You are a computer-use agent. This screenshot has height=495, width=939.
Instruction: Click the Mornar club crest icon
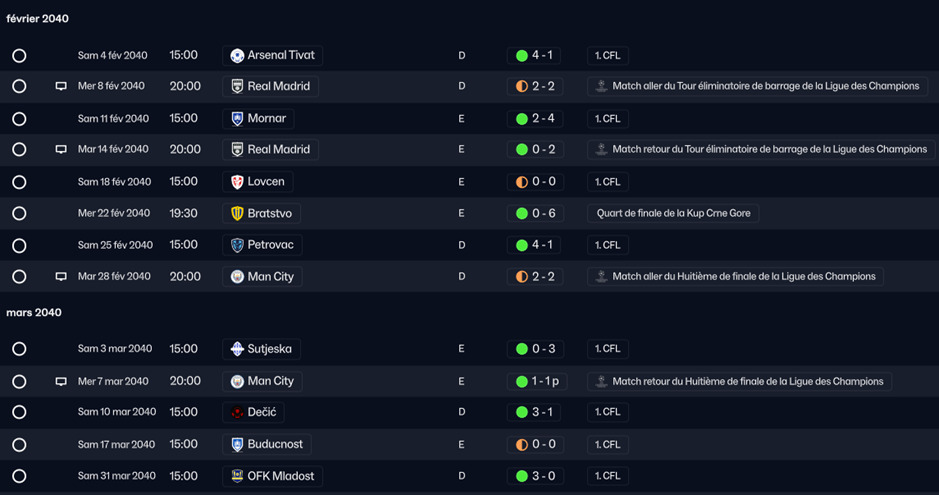point(237,119)
